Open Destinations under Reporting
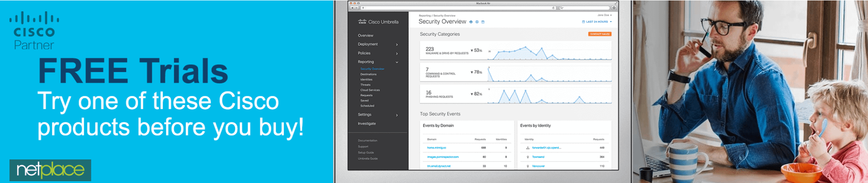 (368, 74)
